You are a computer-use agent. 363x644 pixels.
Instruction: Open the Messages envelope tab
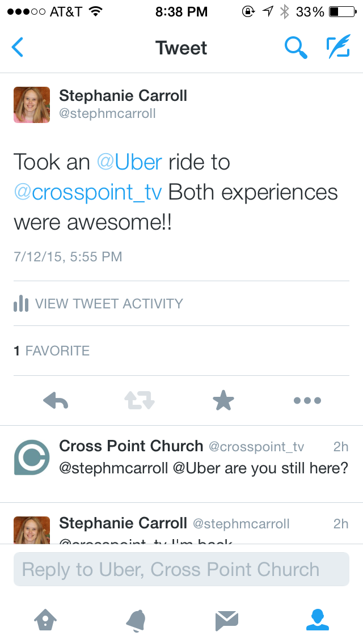pos(227,620)
